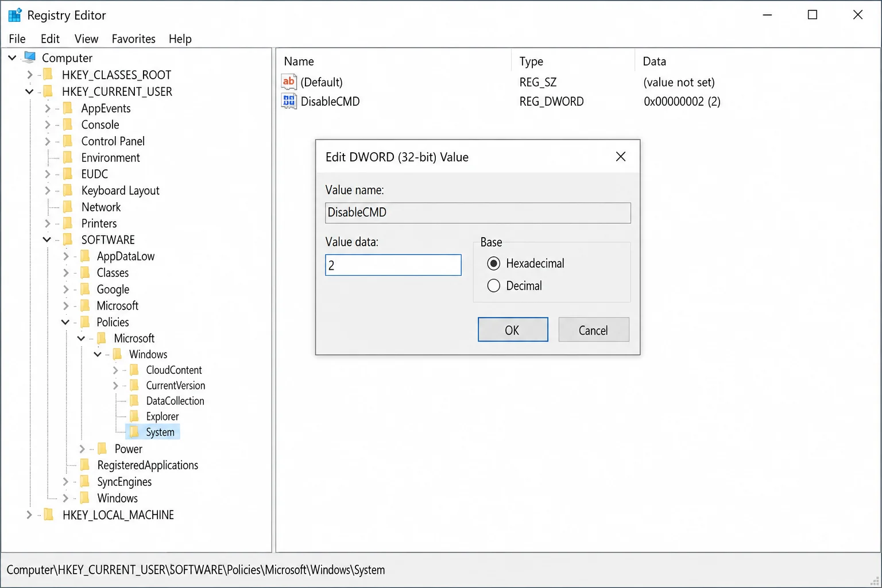882x588 pixels.
Task: Click the System folder icon
Action: (134, 432)
